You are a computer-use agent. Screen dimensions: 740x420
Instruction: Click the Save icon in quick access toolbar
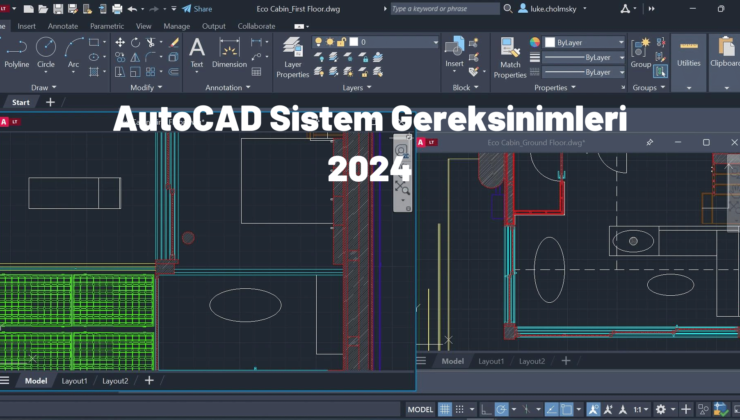click(58, 8)
